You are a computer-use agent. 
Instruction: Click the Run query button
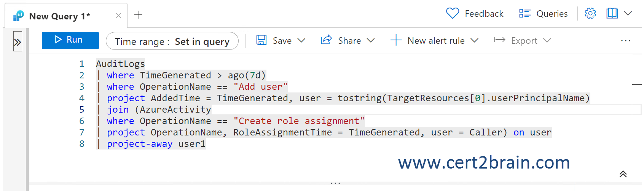coord(70,40)
